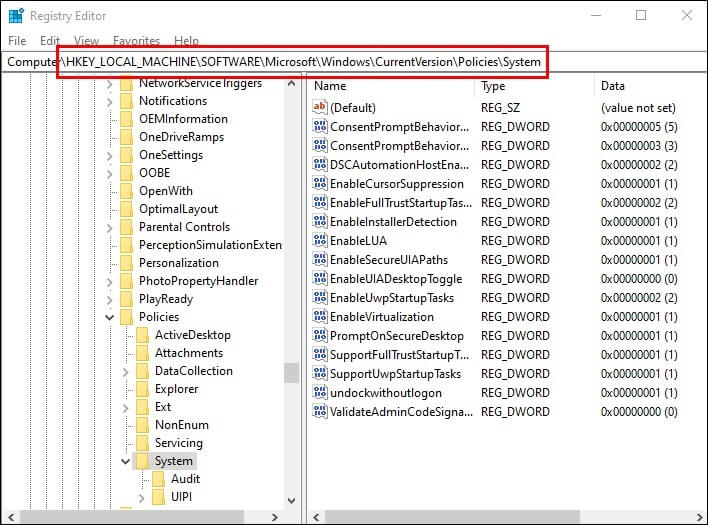Click the EnableLUA DWORD icon
The height and width of the screenshot is (525, 708).
pyautogui.click(x=320, y=240)
